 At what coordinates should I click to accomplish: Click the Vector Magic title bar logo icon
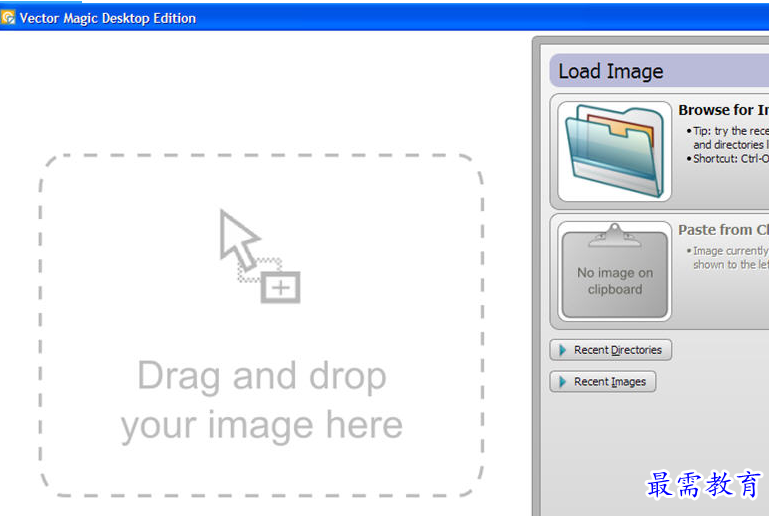pyautogui.click(x=8, y=18)
